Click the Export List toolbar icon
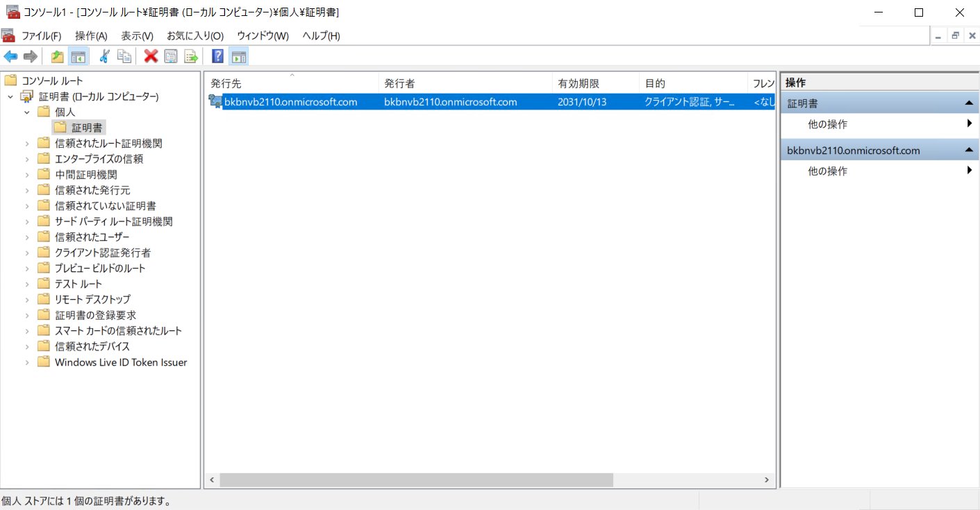The height and width of the screenshot is (510, 980). (x=191, y=56)
